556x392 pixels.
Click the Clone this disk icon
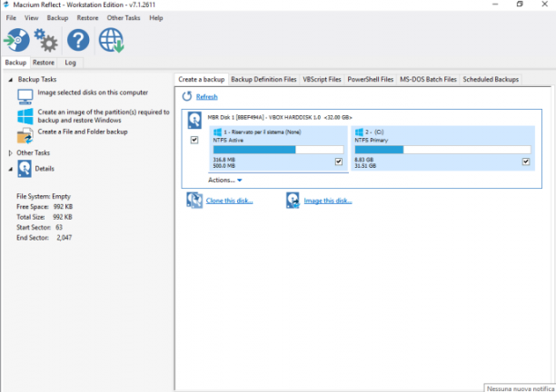click(x=194, y=200)
